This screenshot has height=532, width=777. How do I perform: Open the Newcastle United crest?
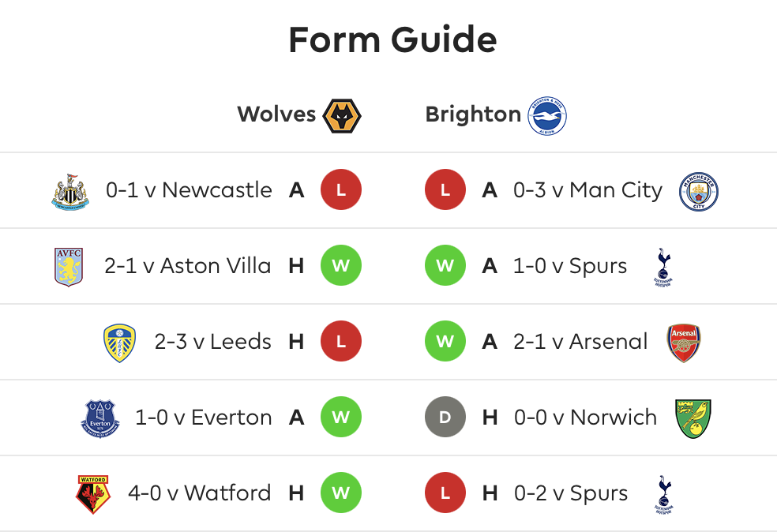pos(70,192)
